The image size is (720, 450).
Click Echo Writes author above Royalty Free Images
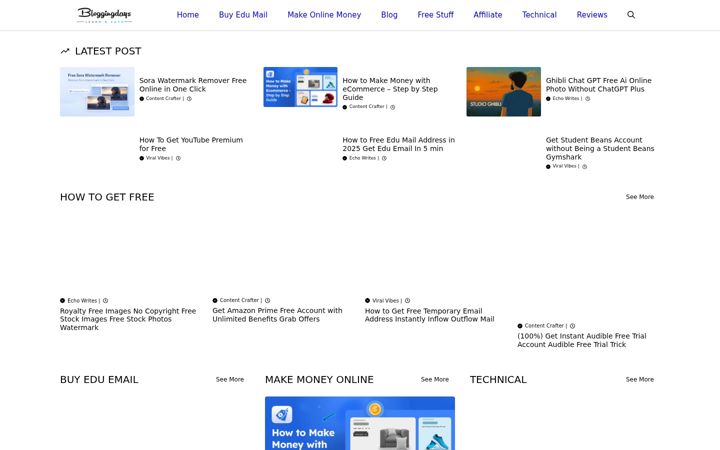[x=82, y=301]
